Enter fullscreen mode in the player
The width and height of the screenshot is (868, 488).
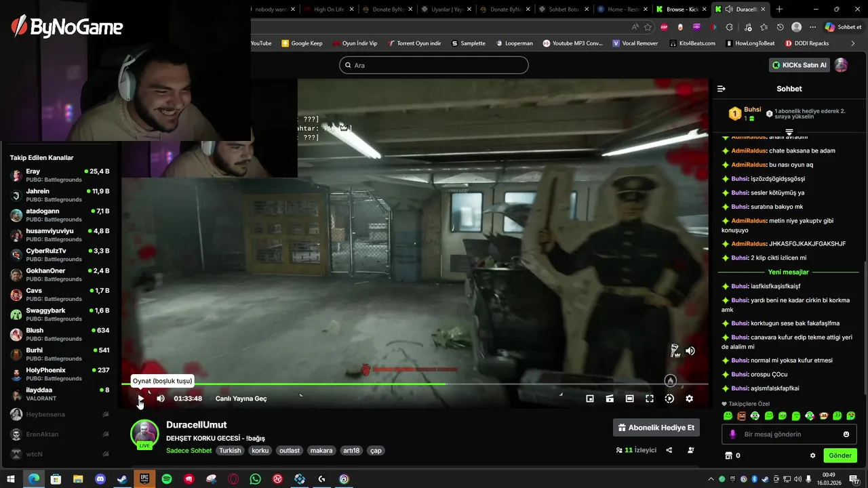point(650,399)
